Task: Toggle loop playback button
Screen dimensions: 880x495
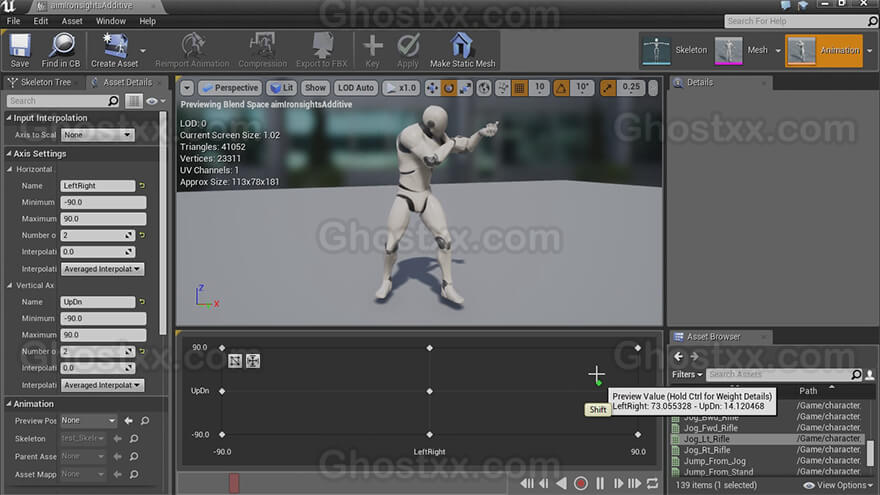Action: 652,483
